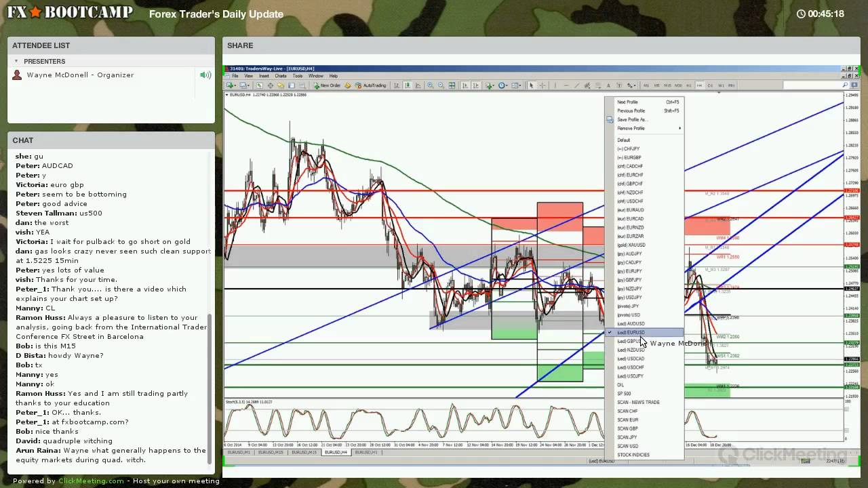The width and height of the screenshot is (868, 488).
Task: Open the Insert menu
Action: [264, 76]
